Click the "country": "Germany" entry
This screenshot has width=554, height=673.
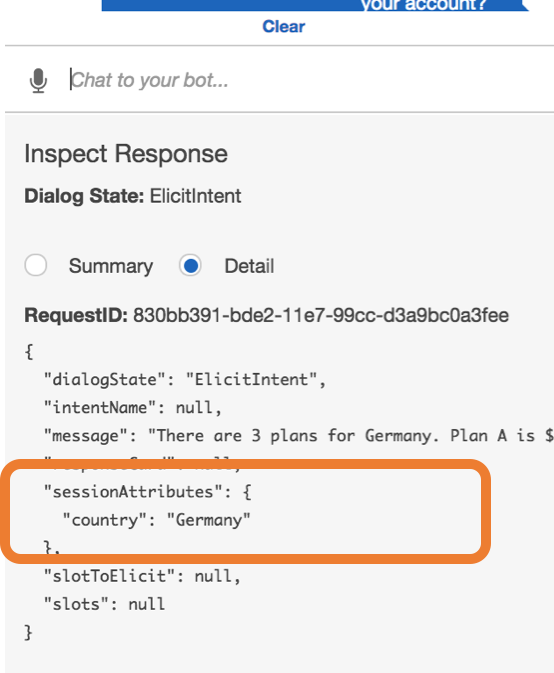(156, 520)
